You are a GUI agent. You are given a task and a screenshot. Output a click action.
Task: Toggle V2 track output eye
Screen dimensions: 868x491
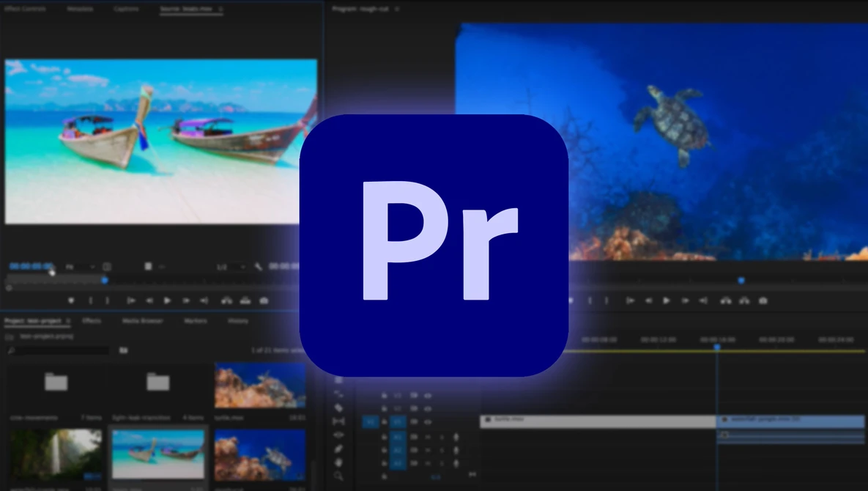428,408
